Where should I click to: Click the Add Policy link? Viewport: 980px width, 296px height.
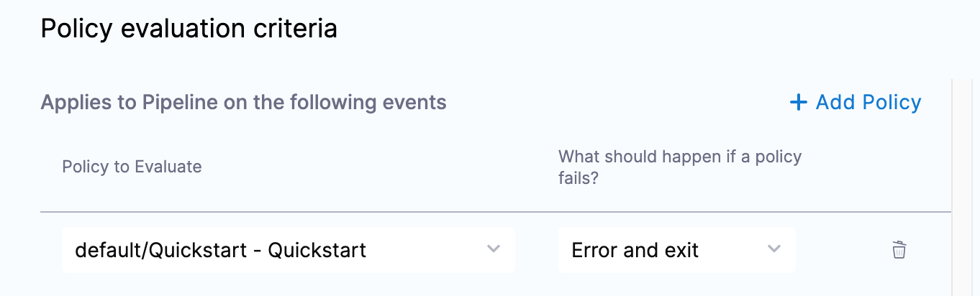pyautogui.click(x=856, y=103)
